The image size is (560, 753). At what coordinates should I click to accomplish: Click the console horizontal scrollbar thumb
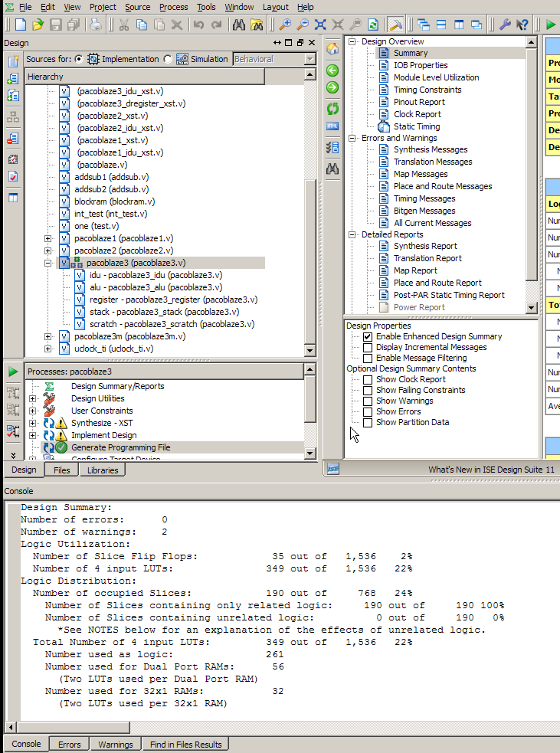[x=73, y=727]
